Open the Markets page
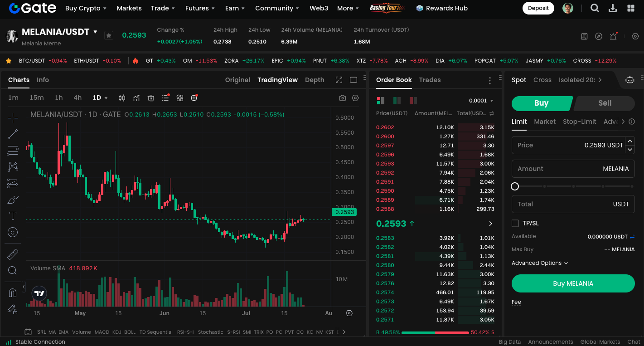The height and width of the screenshot is (346, 644). point(129,8)
